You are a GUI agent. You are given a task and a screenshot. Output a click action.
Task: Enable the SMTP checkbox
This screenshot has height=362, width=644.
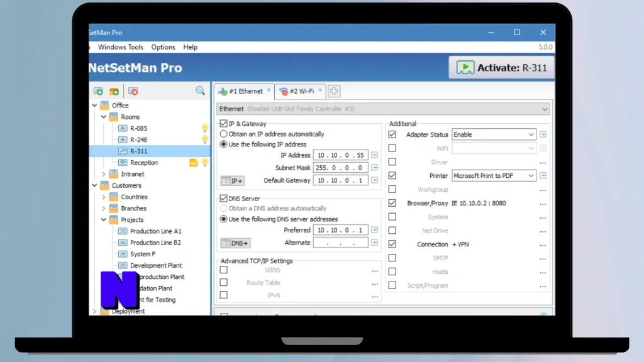(x=392, y=258)
